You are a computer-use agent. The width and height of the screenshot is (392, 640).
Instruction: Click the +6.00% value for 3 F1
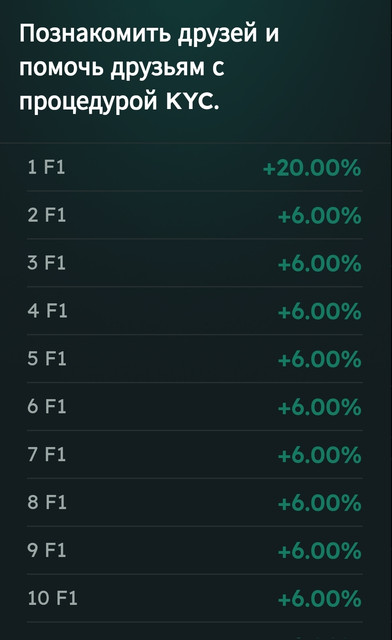click(320, 263)
